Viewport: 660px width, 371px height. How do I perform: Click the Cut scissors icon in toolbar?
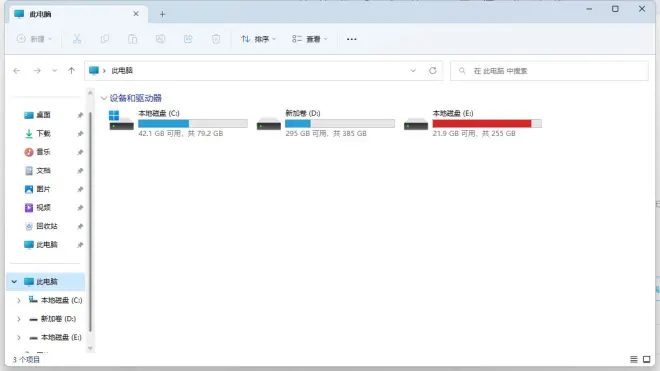[x=77, y=39]
